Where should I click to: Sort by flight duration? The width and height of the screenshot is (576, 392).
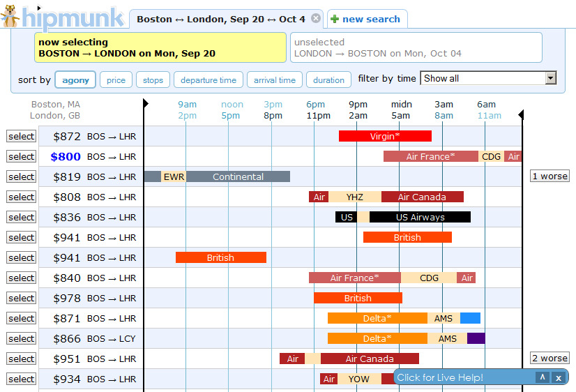[328, 80]
